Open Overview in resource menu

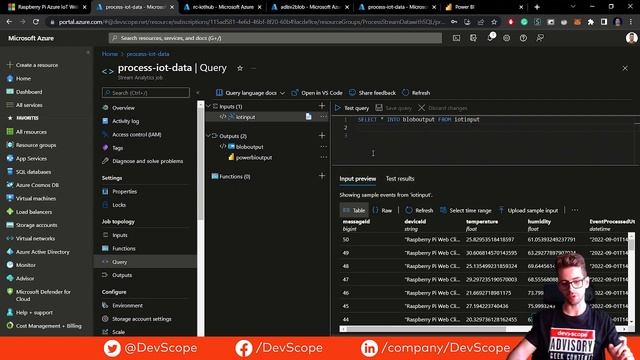(123, 108)
